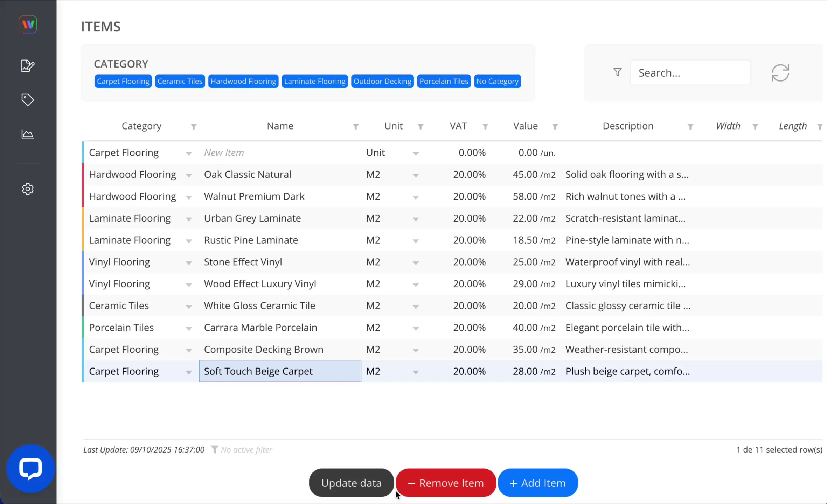Toggle the No Category chip
Viewport: 827px width, 504px height.
pyautogui.click(x=497, y=81)
